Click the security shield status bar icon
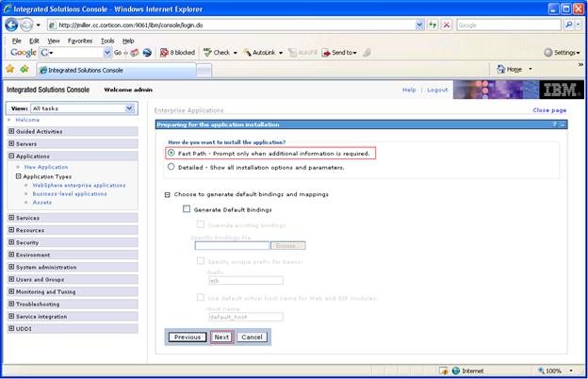This screenshot has height=379, width=588. 444,371
